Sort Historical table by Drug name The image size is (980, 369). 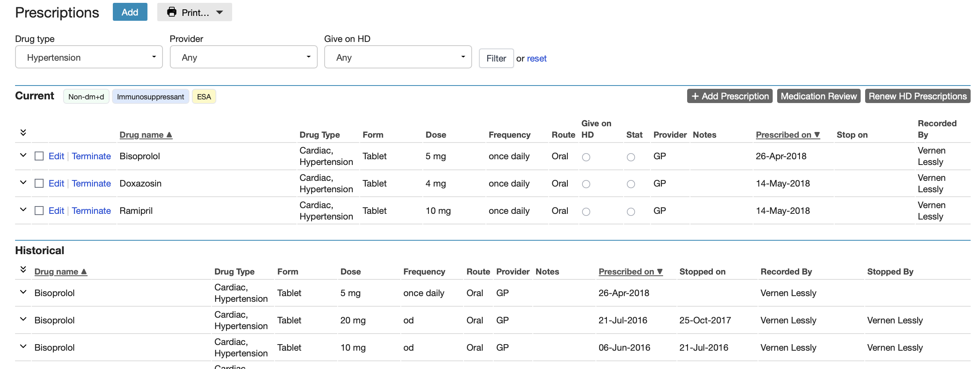pos(61,272)
